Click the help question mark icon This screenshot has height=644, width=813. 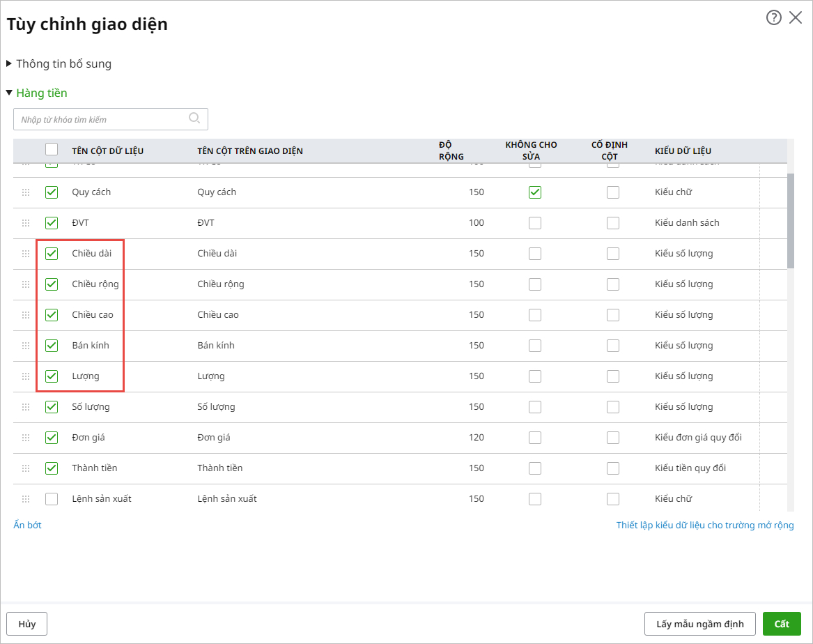tap(773, 18)
